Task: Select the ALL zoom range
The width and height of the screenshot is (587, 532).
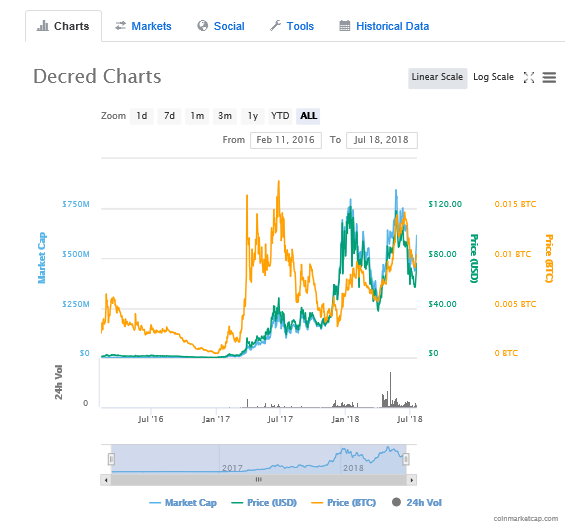Action: [x=308, y=116]
